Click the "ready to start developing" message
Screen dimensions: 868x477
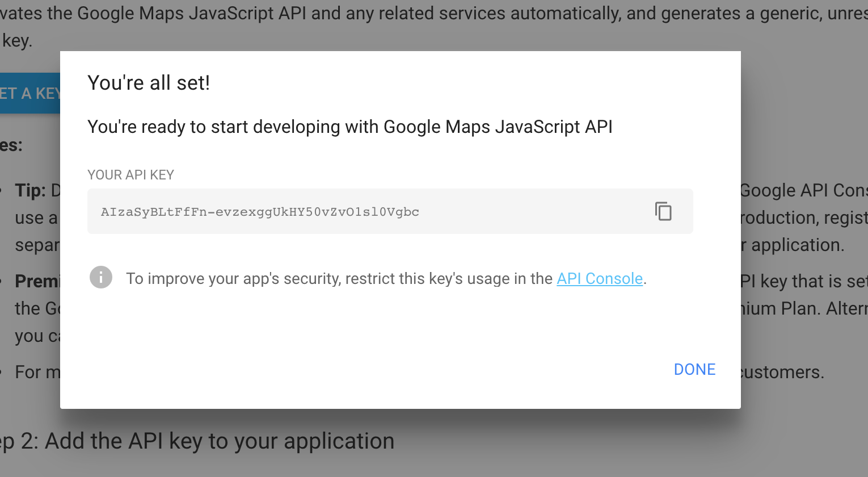[x=349, y=127]
